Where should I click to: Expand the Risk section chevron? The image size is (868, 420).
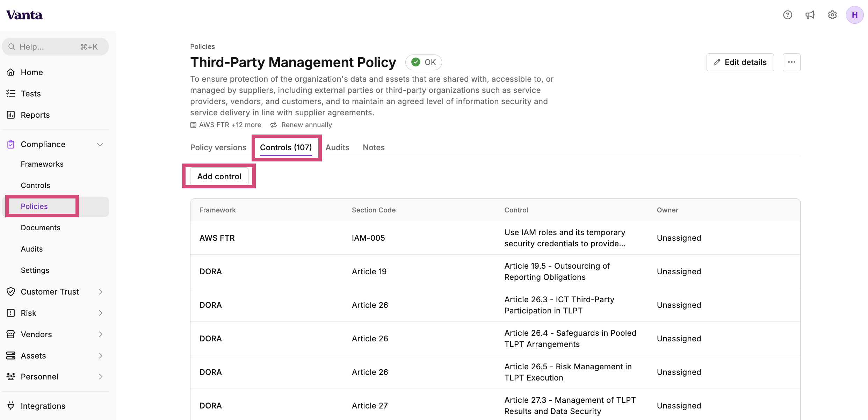(x=101, y=313)
